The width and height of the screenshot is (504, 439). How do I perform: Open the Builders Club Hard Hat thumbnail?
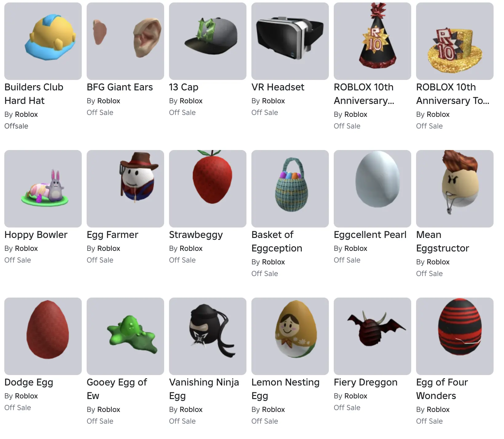tap(43, 41)
